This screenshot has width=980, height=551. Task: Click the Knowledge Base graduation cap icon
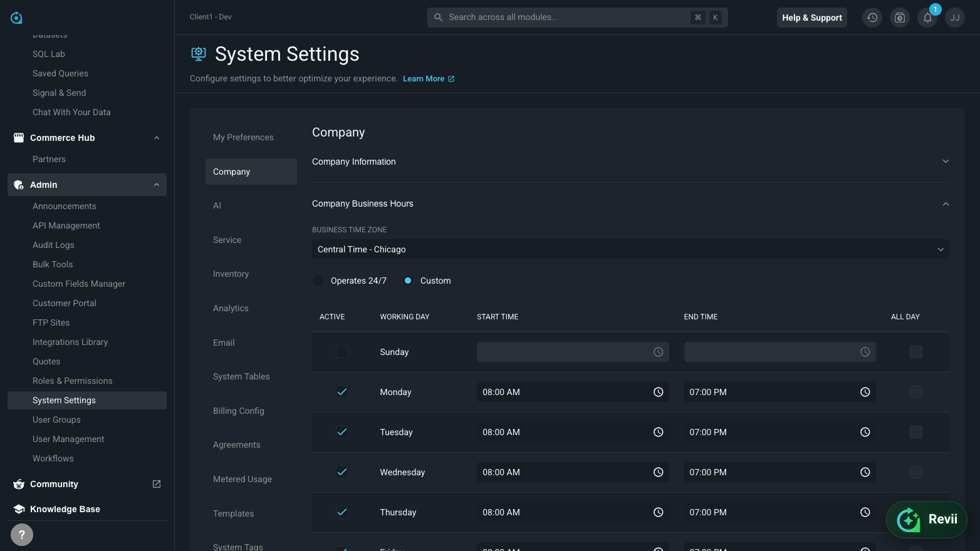click(x=19, y=509)
